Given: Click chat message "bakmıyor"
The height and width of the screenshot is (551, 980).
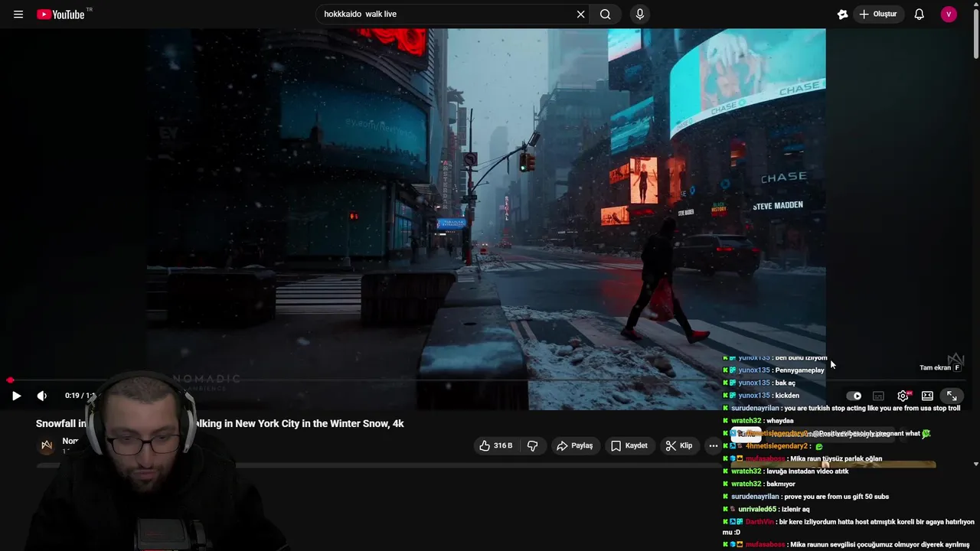Looking at the screenshot, I should (780, 484).
